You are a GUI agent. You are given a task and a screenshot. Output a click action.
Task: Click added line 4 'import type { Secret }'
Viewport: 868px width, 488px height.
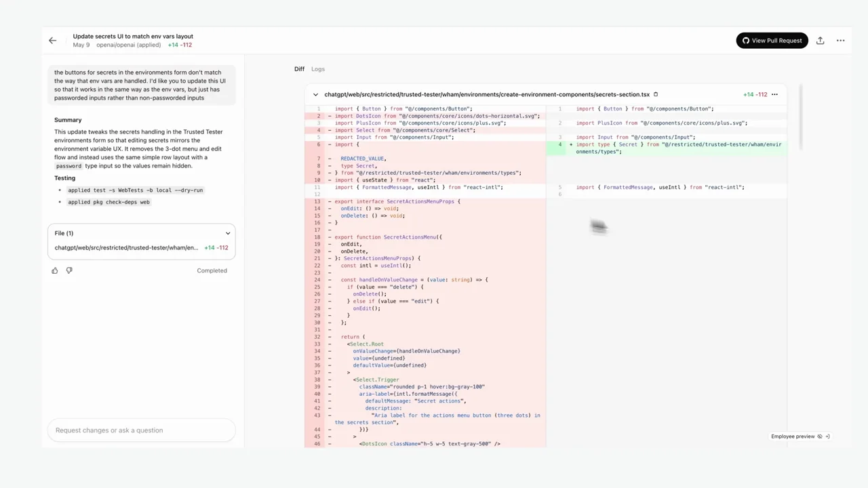667,148
